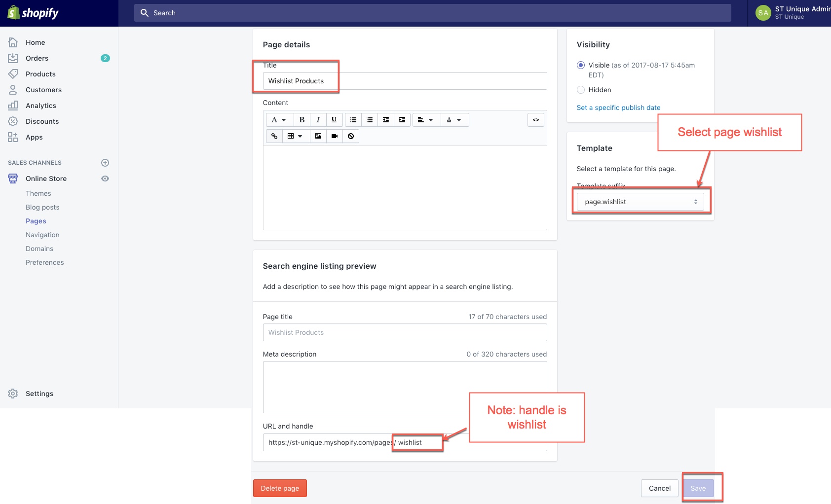The image size is (831, 504).
Task: Click the SA account avatar
Action: click(x=763, y=13)
